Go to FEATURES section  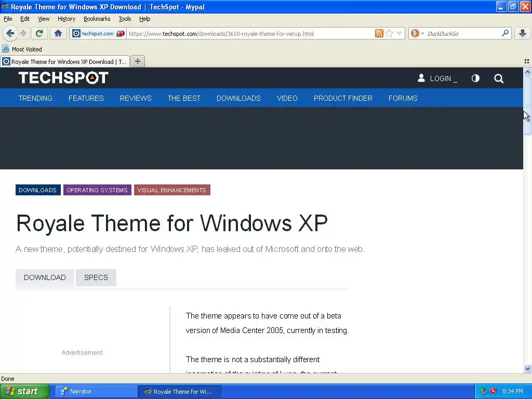[x=86, y=98]
